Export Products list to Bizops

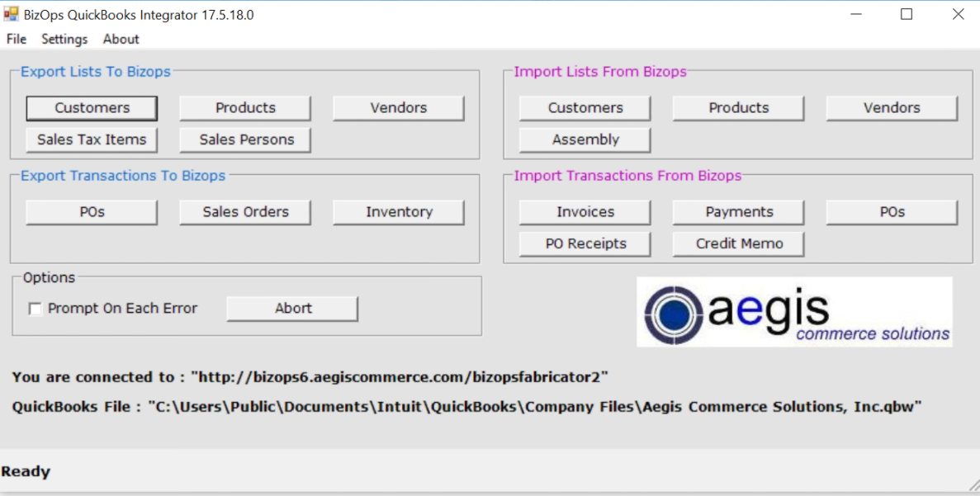245,108
